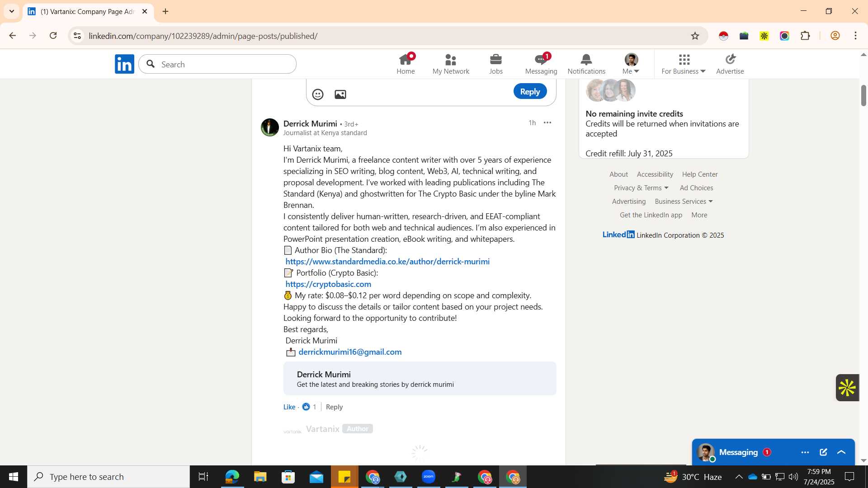Open Derrick Murimi comment options menu
Image resolution: width=868 pixels, height=488 pixels.
tap(547, 123)
